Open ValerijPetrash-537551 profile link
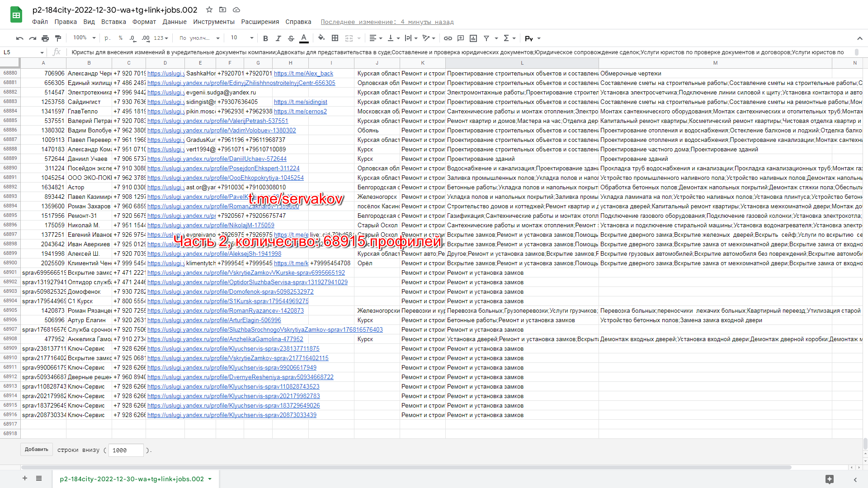This screenshot has height=488, width=868. (217, 121)
